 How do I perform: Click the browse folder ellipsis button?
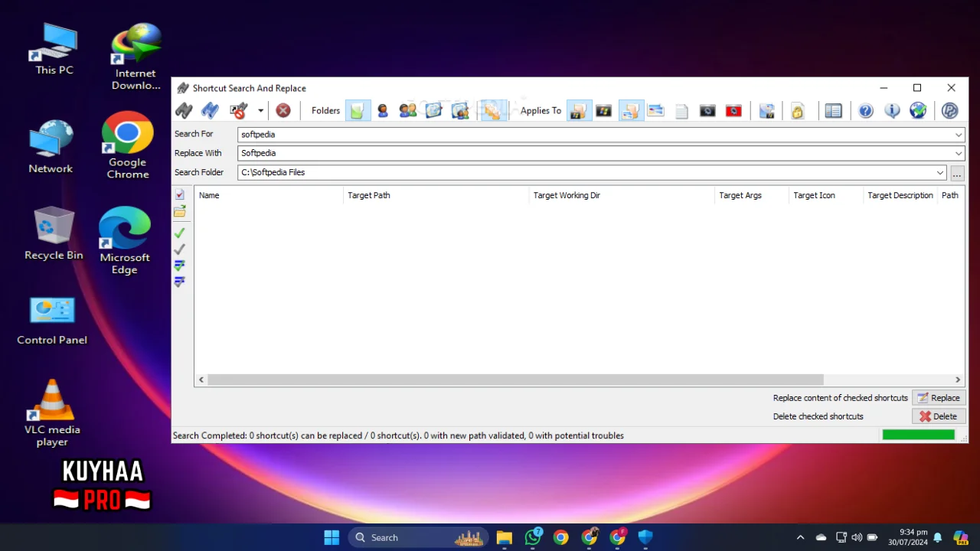click(957, 173)
